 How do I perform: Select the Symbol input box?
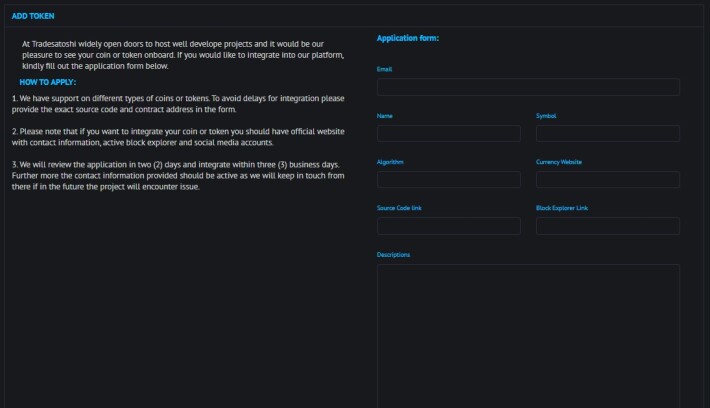click(x=608, y=134)
